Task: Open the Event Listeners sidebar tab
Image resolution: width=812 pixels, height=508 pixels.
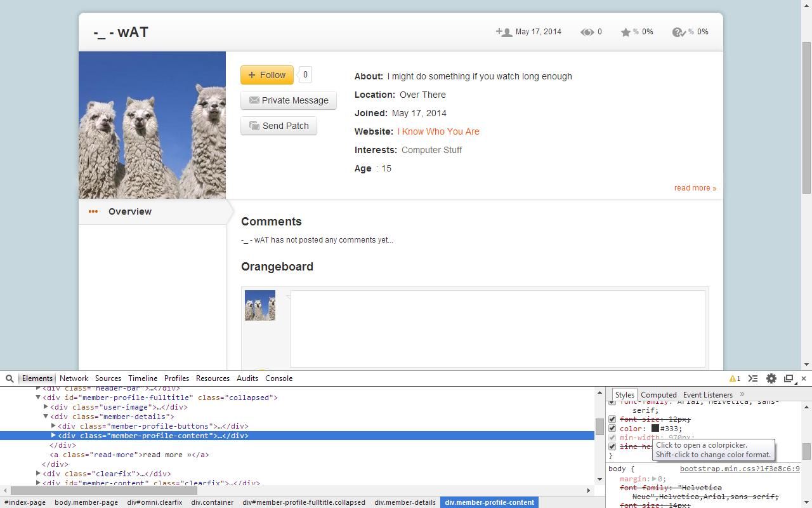Action: pyautogui.click(x=708, y=395)
